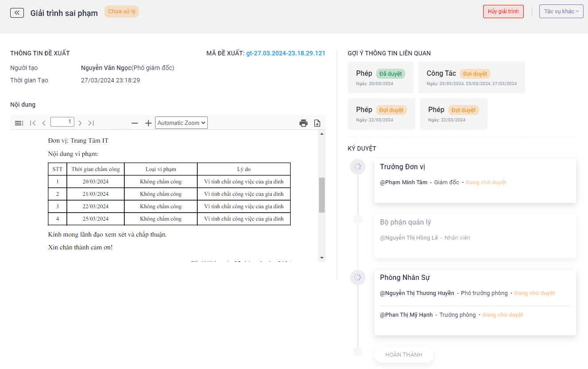Click the HOÀN THÀNH button

404,355
